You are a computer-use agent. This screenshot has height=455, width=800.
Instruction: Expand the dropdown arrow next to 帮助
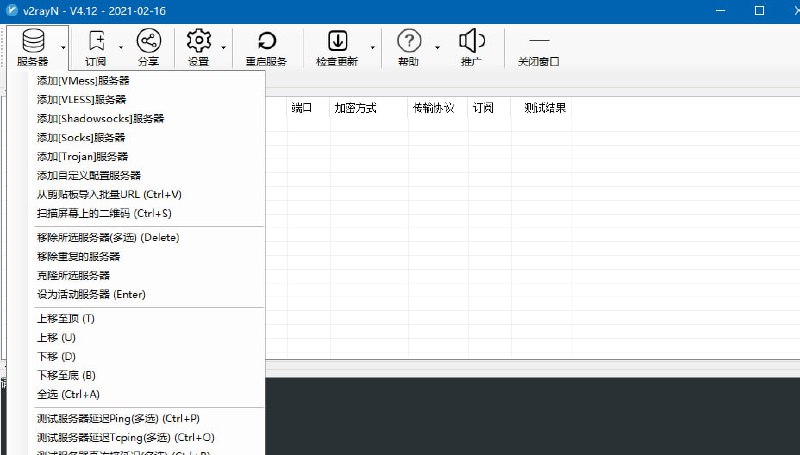click(437, 47)
